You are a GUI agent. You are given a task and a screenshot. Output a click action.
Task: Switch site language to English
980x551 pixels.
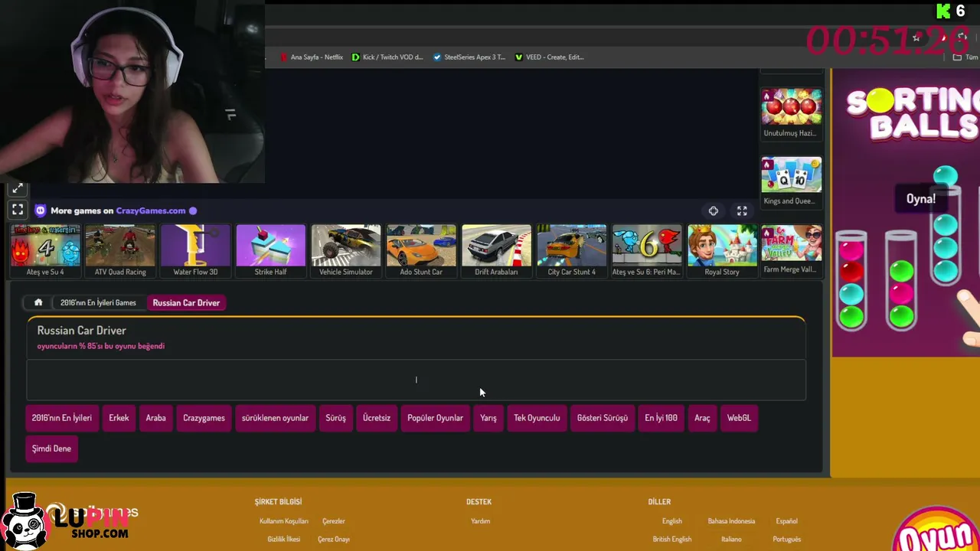672,521
